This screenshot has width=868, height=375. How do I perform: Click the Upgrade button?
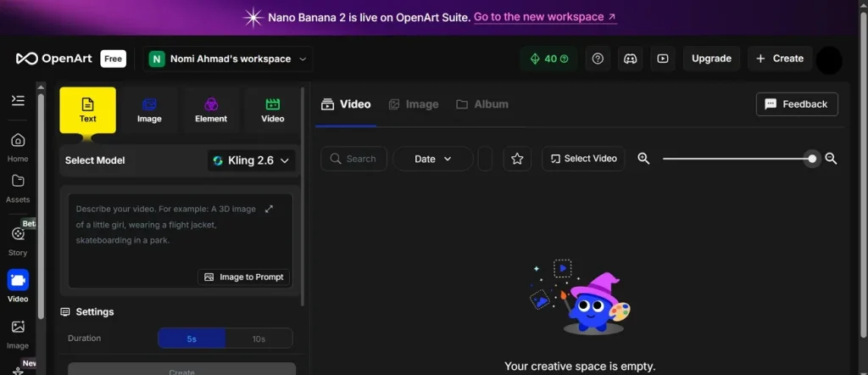point(711,59)
